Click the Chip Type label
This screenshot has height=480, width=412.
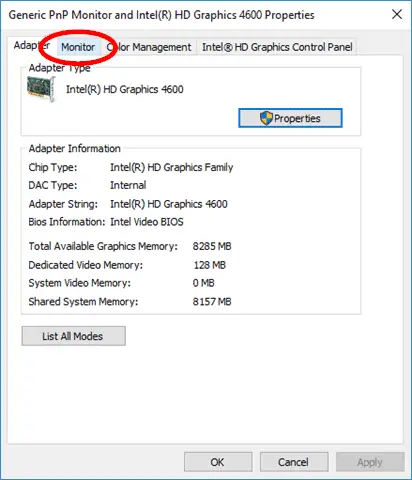[x=53, y=167]
